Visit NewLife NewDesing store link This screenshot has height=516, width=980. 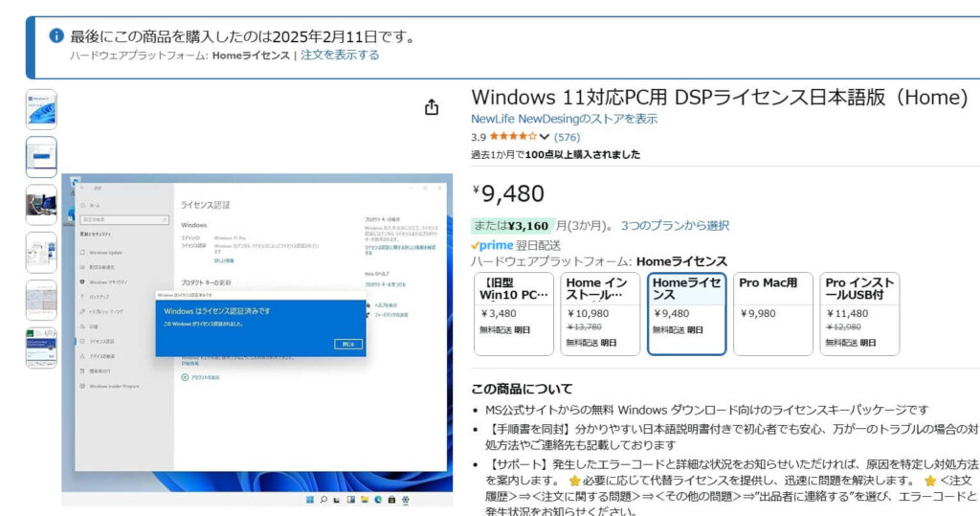[x=564, y=119]
